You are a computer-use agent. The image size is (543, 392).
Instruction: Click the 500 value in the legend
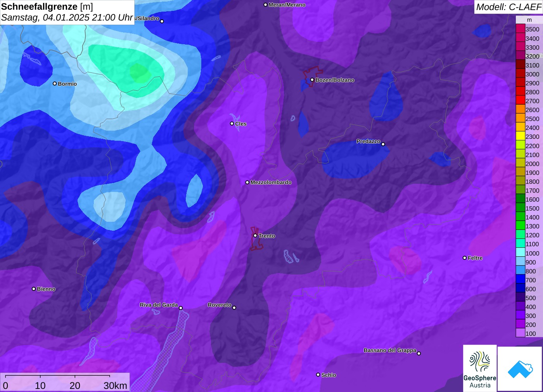click(531, 298)
